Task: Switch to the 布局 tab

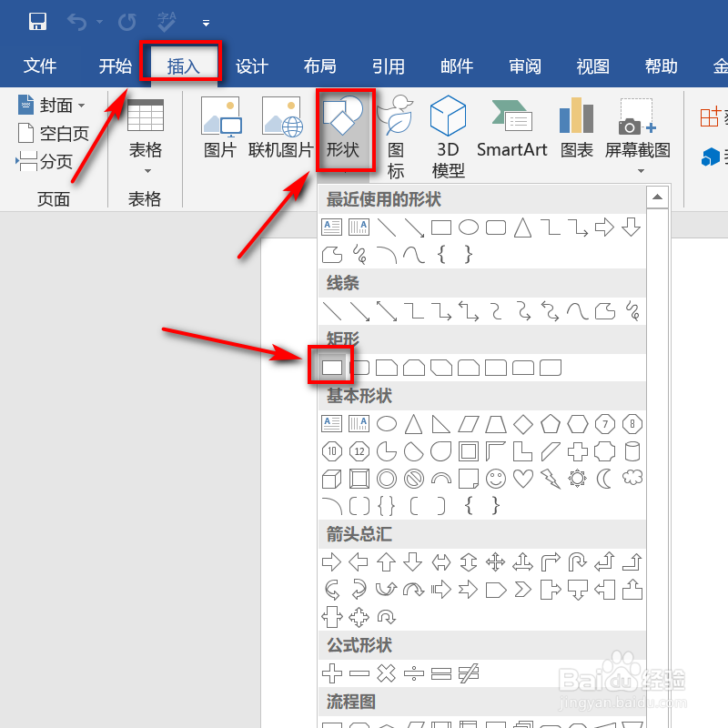Action: [320, 66]
